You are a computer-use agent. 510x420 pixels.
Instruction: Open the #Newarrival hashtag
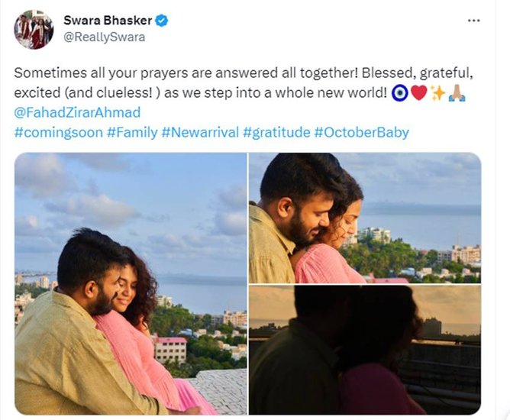(200, 132)
